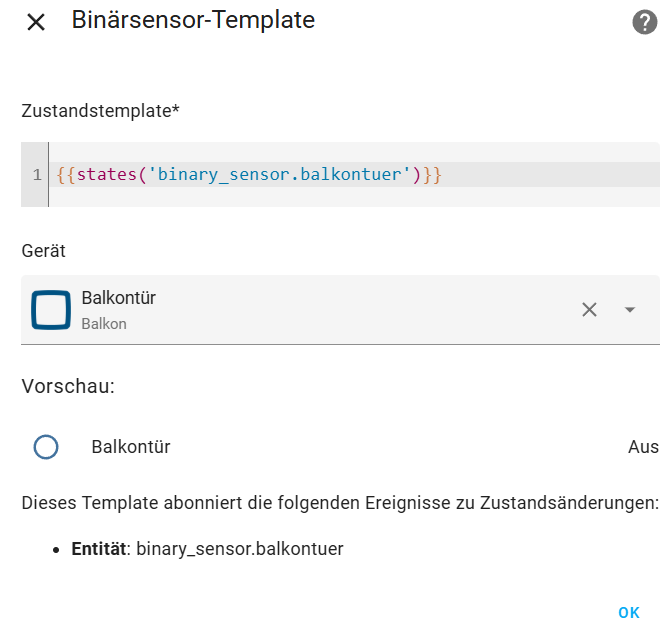Click the Vorschau heading

[x=68, y=386]
